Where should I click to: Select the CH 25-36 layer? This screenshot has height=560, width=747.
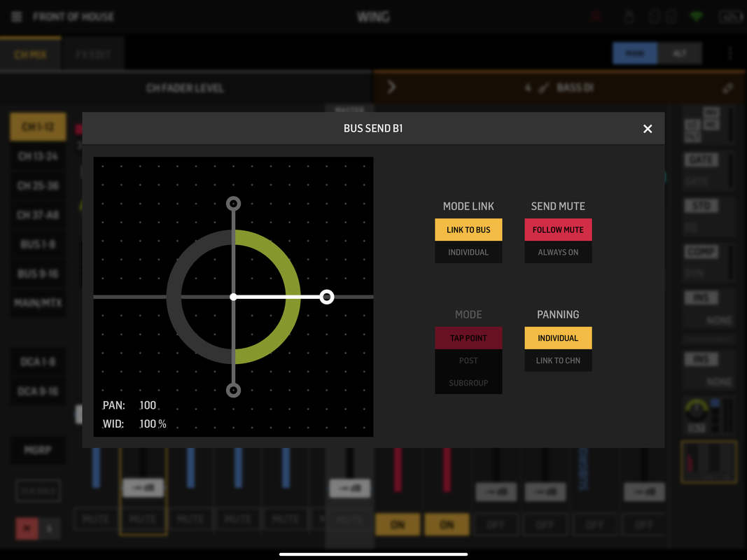tap(38, 185)
